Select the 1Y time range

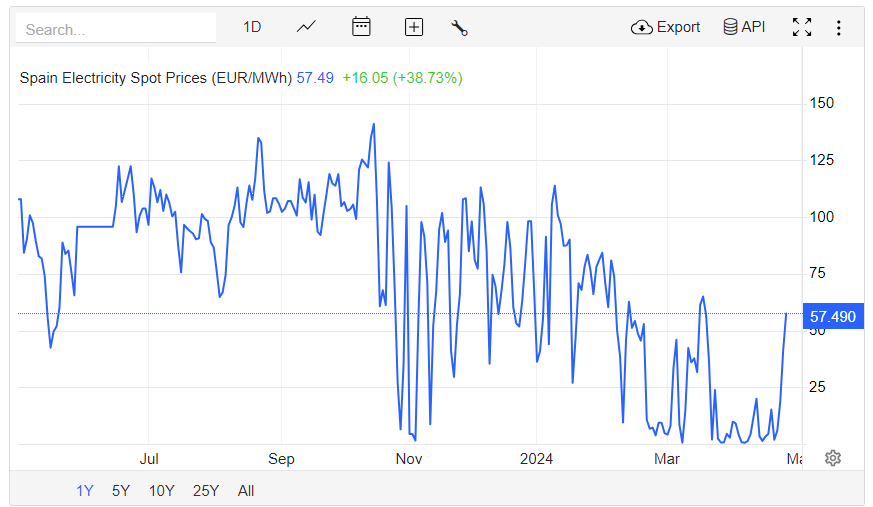pyautogui.click(x=85, y=491)
